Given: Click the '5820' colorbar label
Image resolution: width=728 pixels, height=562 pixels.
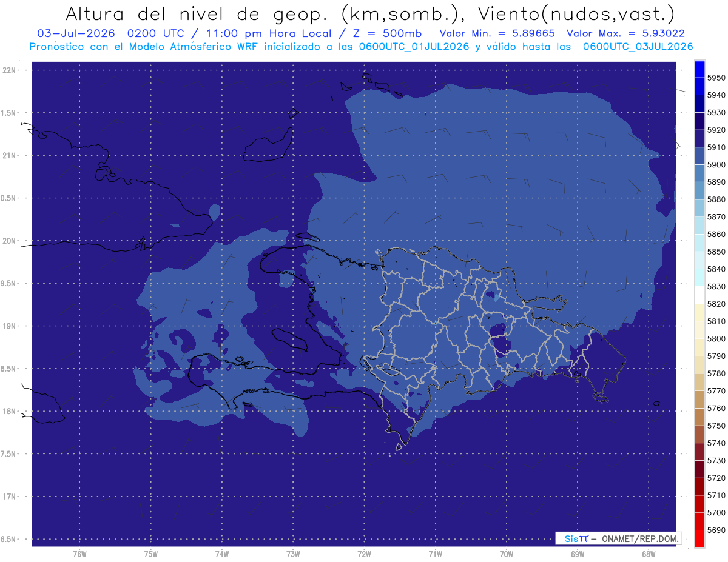Looking at the screenshot, I should 716,304.
